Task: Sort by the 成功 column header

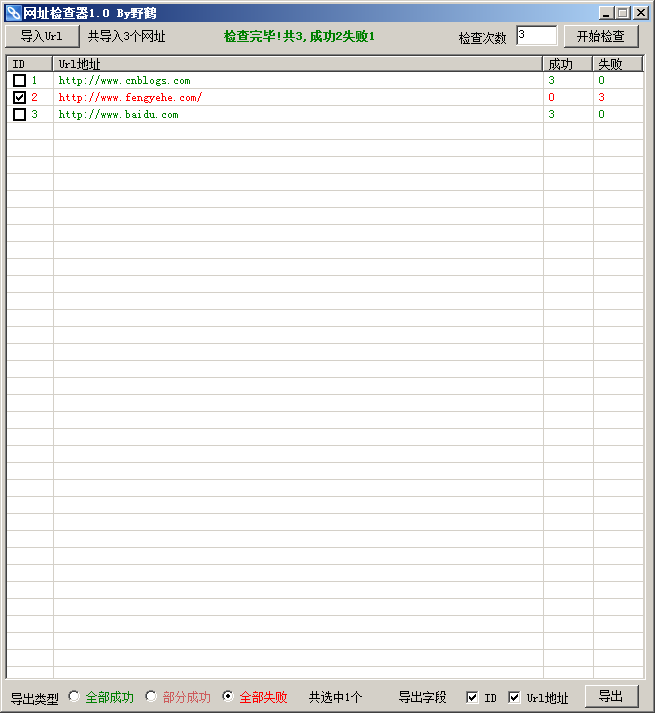Action: [568, 64]
